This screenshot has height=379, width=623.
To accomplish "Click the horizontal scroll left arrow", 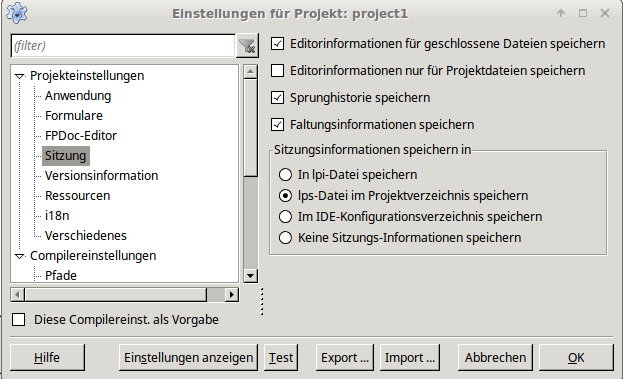I will [x=17, y=295].
